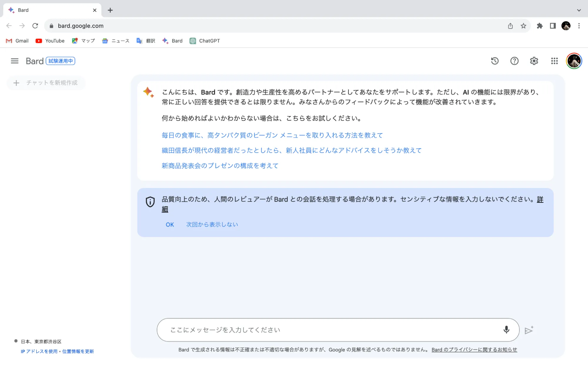Go back to previous page
Image resolution: width=588 pixels, height=368 pixels.
[x=9, y=26]
